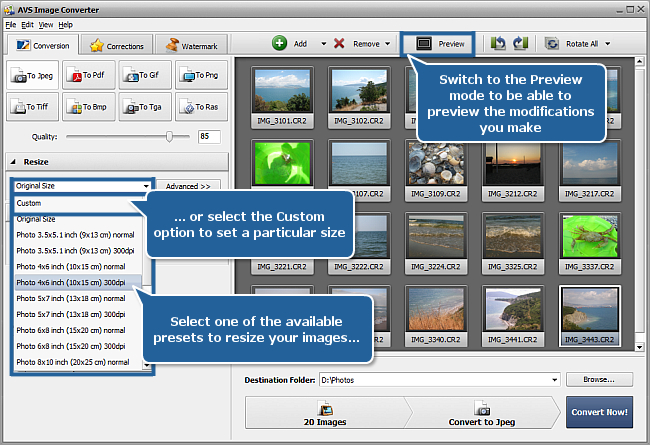Select the To Bmp format button
Screen dimensions: 650x445
(89, 107)
